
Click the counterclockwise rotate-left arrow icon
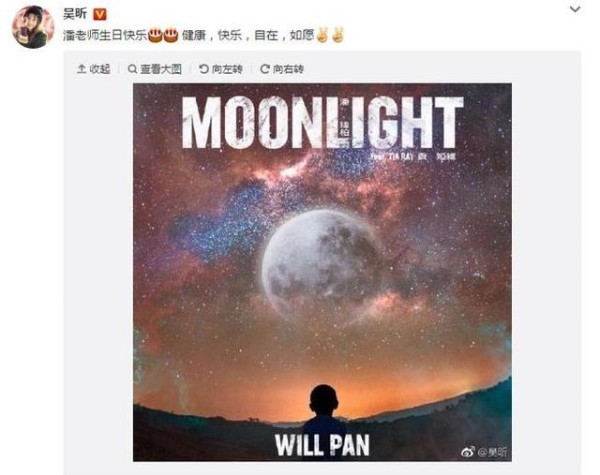204,69
